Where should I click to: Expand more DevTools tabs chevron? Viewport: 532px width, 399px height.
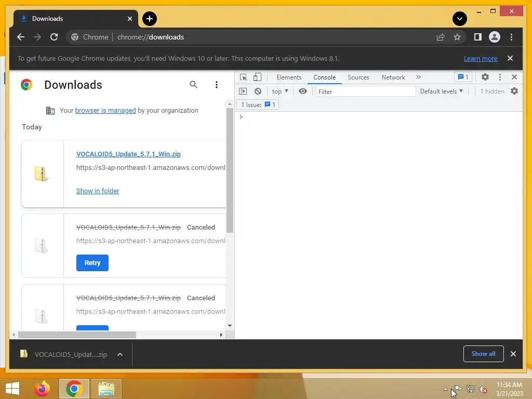point(418,77)
